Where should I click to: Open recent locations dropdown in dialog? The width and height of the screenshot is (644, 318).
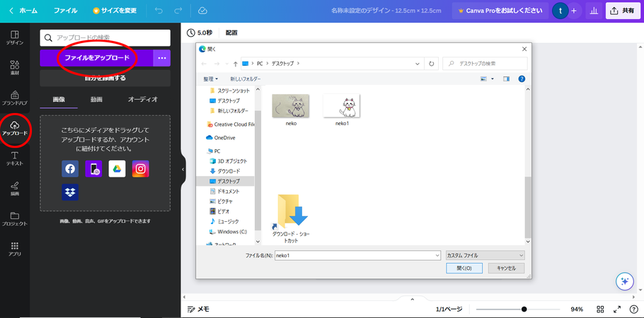[226, 64]
